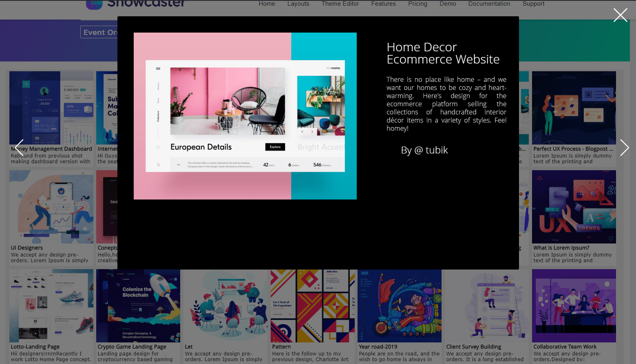Open the Collaborative Team Work thumbnail
This screenshot has height=364, width=636.
coord(574,306)
